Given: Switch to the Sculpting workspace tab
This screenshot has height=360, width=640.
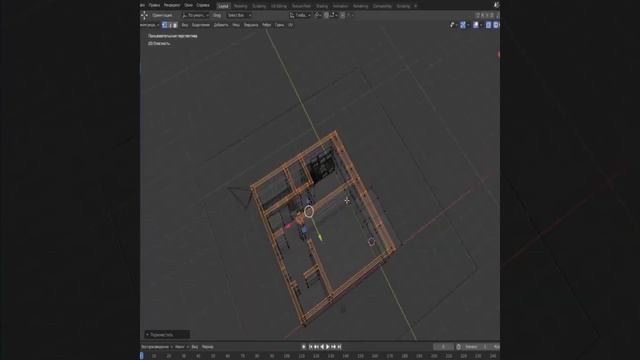Looking at the screenshot, I should (x=259, y=6).
